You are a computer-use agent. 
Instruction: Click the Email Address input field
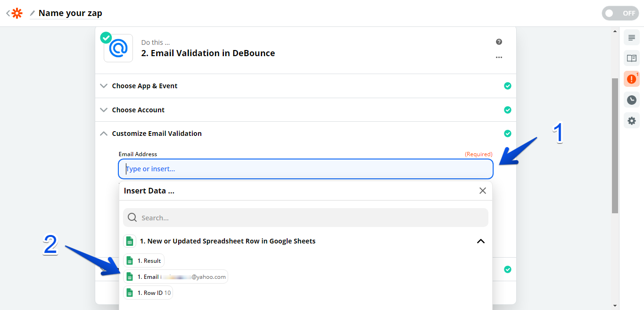coord(305,169)
